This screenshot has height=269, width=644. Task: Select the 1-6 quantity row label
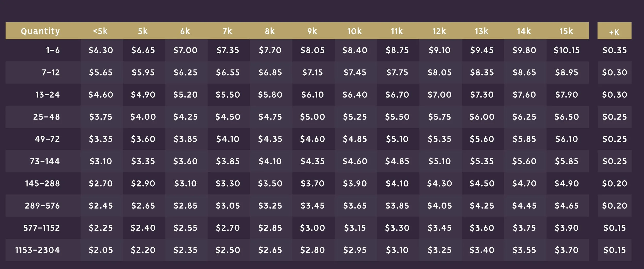pos(53,50)
